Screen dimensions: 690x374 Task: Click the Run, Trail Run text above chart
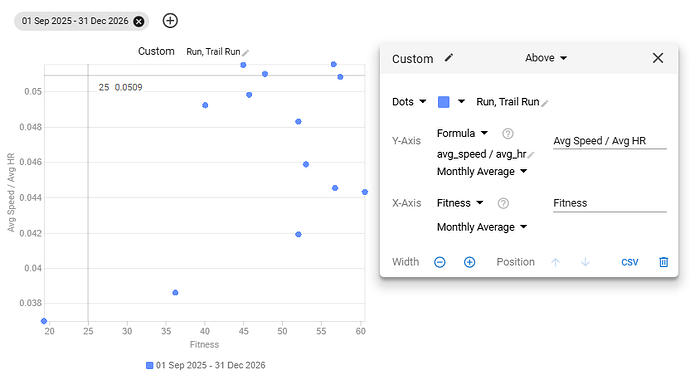213,52
